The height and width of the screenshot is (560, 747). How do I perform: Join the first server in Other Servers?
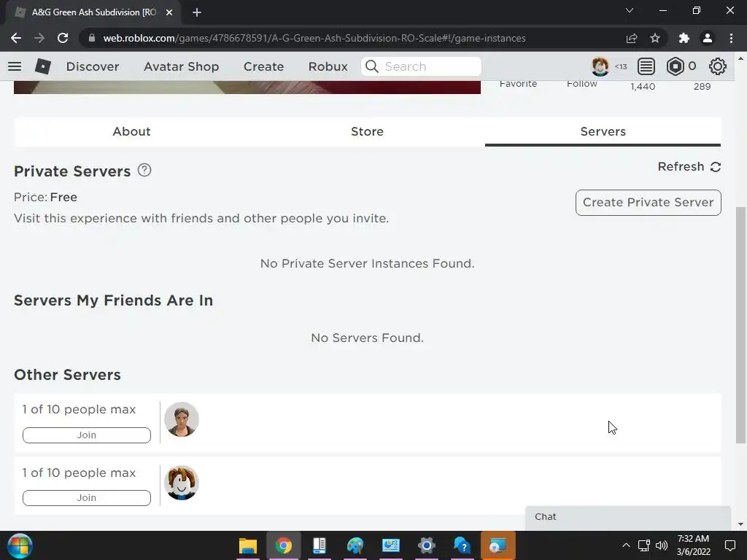click(x=87, y=435)
